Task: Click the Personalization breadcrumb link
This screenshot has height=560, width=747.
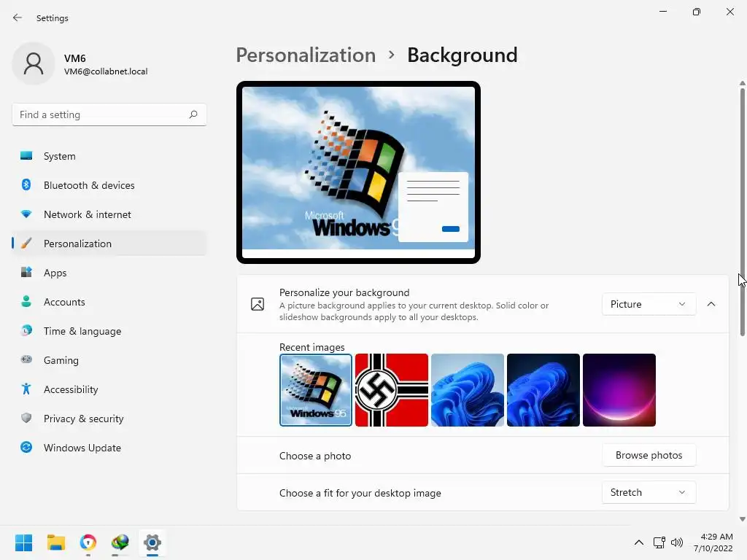Action: tap(306, 55)
